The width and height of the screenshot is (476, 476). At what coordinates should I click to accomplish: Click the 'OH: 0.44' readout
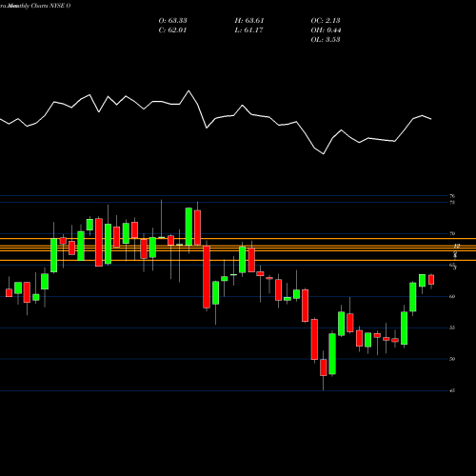pos(326,30)
